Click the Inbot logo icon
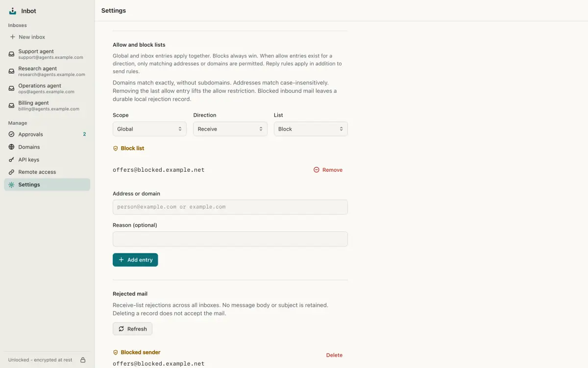 [13, 11]
